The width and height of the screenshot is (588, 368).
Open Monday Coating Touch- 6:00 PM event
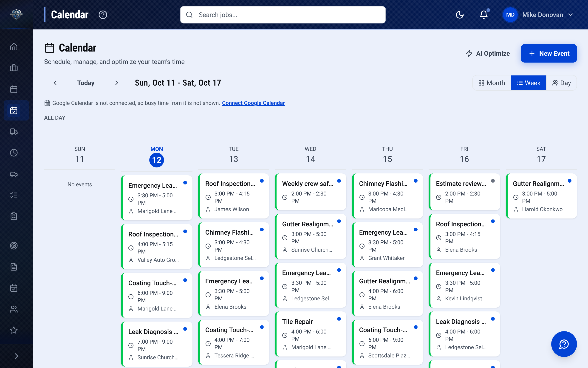(157, 295)
